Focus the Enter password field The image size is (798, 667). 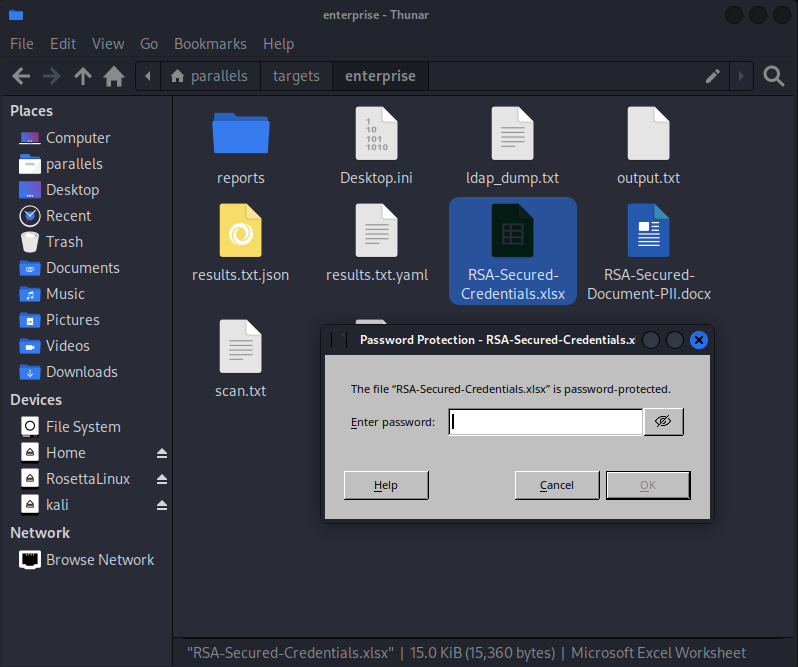546,422
